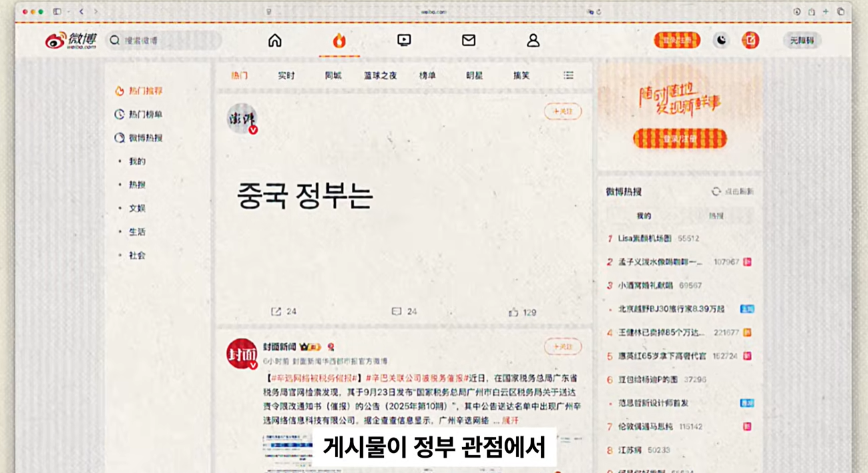This screenshot has width=868, height=473.
Task: Expand the tab list menu icon
Action: 568,76
